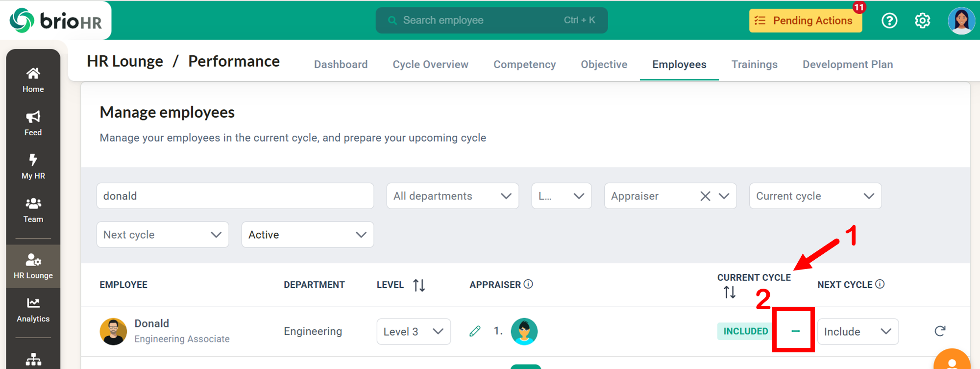Click the help question mark icon
The height and width of the screenshot is (369, 980).
[889, 21]
